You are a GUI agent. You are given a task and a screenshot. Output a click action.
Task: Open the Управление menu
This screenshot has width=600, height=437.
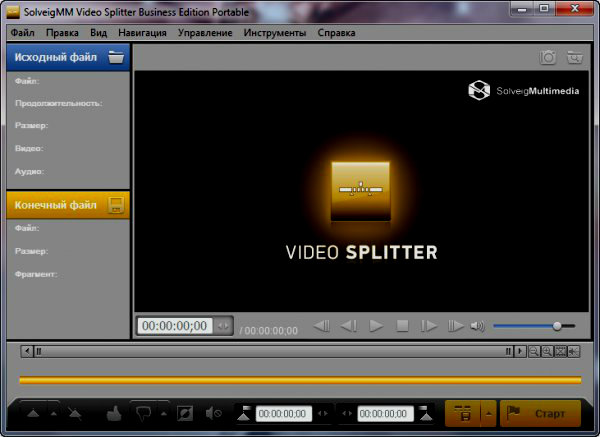point(205,33)
